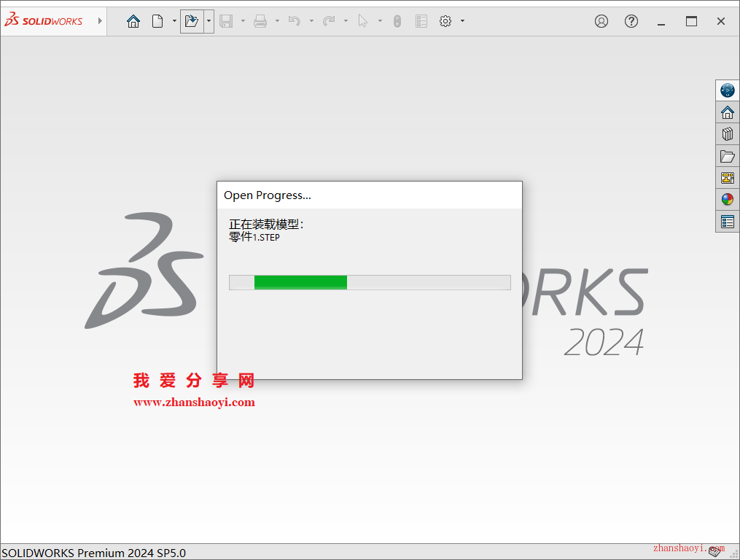
Task: Open the user Login account icon
Action: click(x=601, y=21)
